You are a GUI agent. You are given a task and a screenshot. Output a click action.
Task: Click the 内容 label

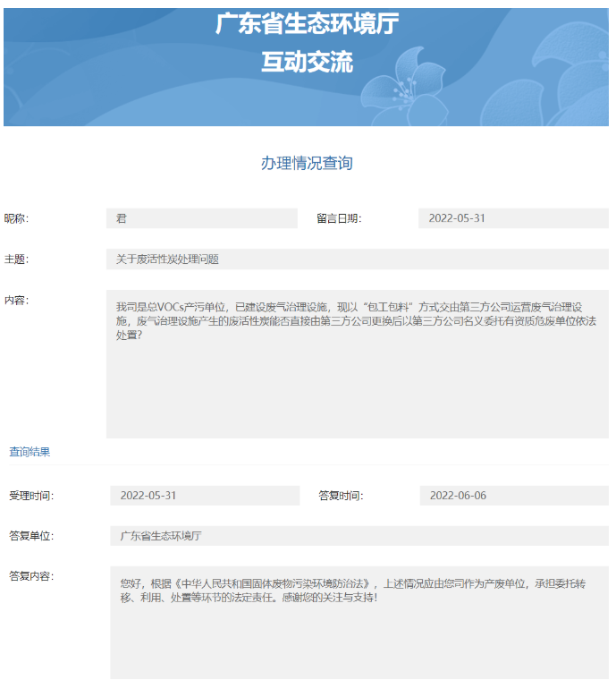point(16,300)
